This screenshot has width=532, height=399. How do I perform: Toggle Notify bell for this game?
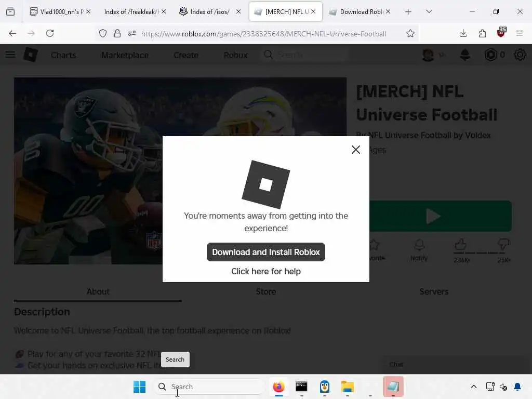pos(419,250)
